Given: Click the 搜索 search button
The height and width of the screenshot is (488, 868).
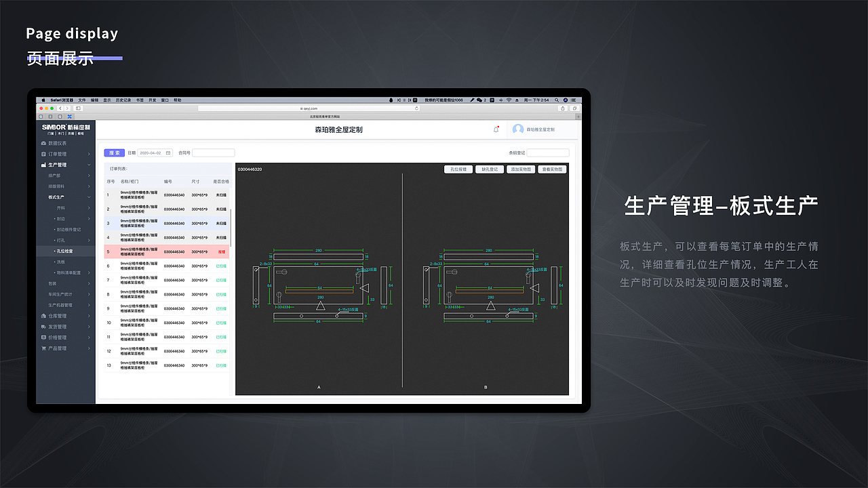Looking at the screenshot, I should click(x=113, y=152).
